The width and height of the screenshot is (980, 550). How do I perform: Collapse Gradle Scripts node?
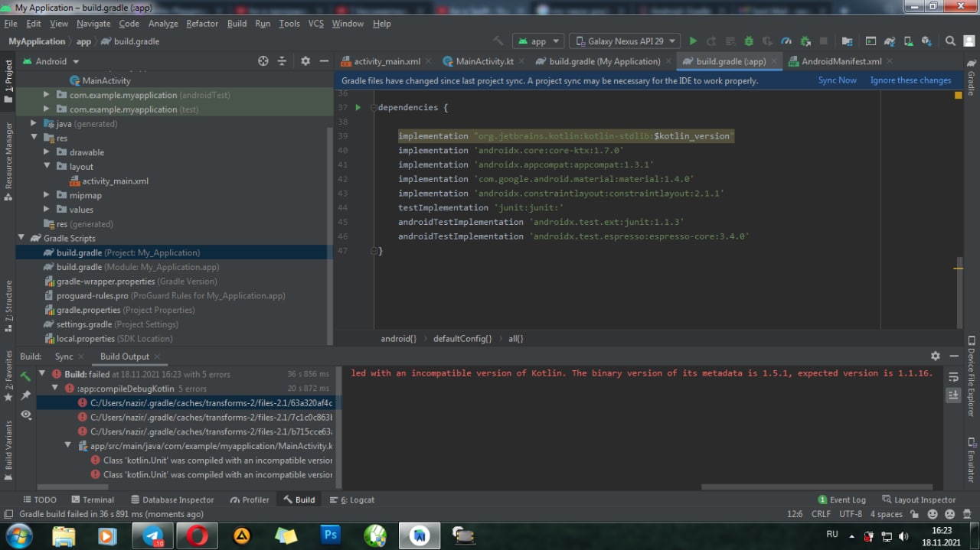[x=21, y=238]
